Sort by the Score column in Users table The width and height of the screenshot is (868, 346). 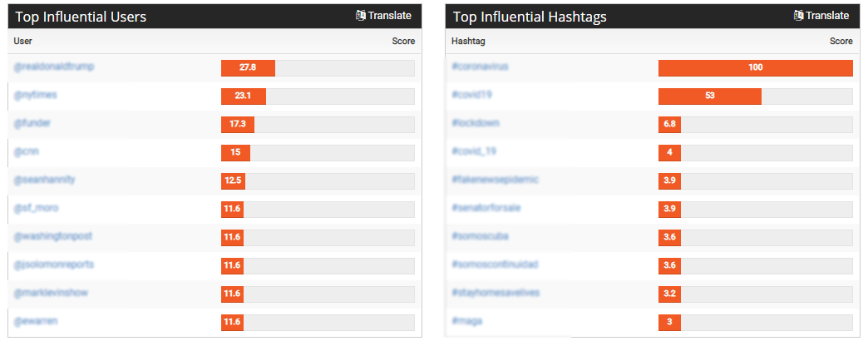pyautogui.click(x=403, y=41)
